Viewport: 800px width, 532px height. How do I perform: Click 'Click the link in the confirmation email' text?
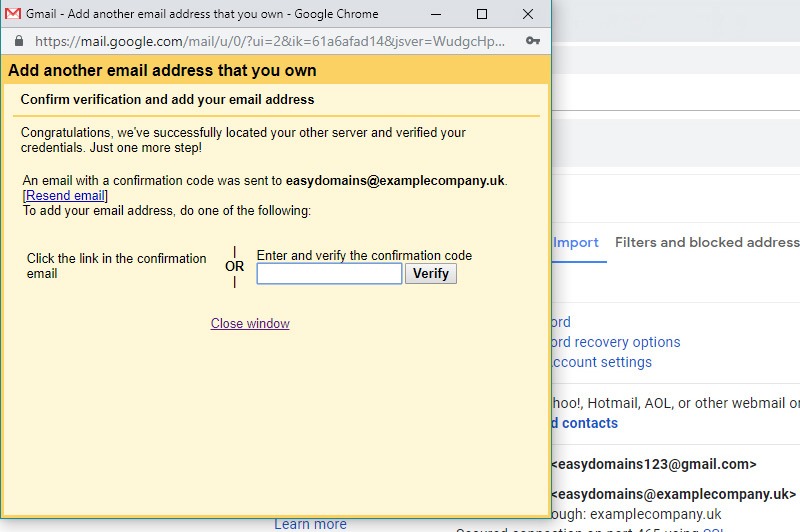tap(117, 266)
